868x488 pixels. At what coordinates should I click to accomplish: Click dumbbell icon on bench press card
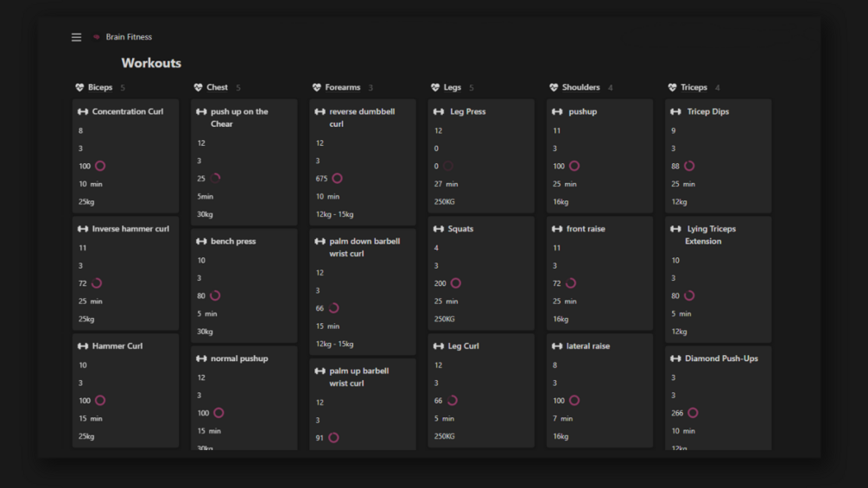point(201,241)
